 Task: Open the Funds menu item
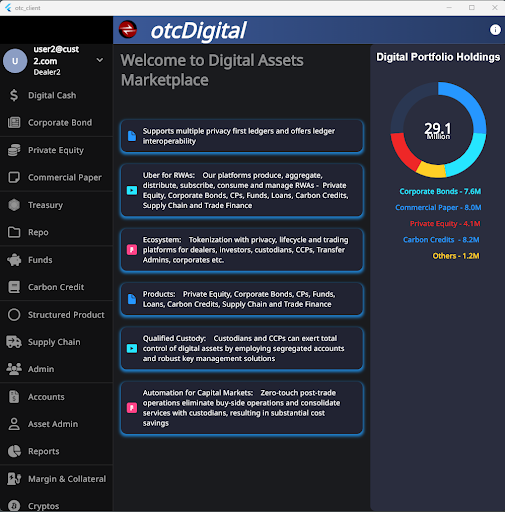point(56,260)
